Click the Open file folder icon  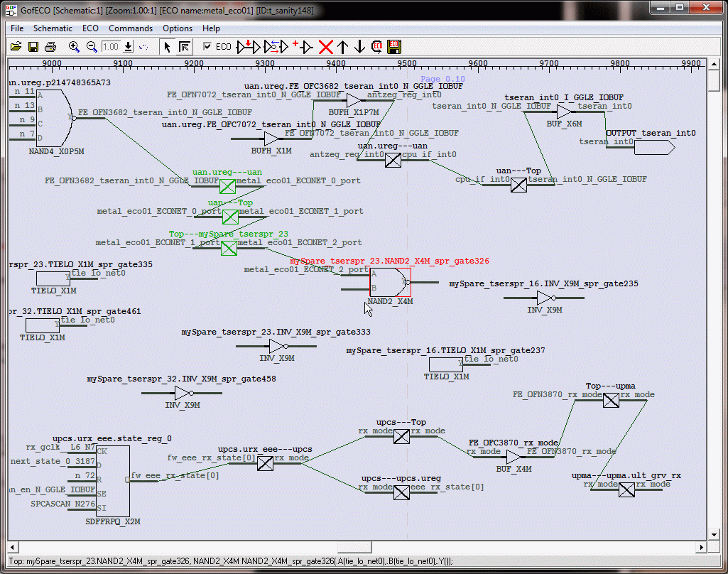click(16, 47)
